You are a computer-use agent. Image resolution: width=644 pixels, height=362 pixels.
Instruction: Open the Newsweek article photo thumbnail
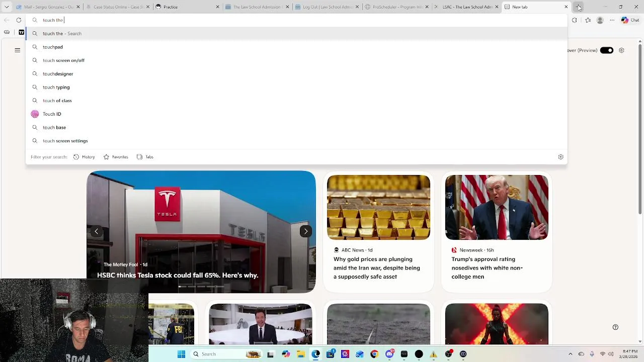click(497, 207)
